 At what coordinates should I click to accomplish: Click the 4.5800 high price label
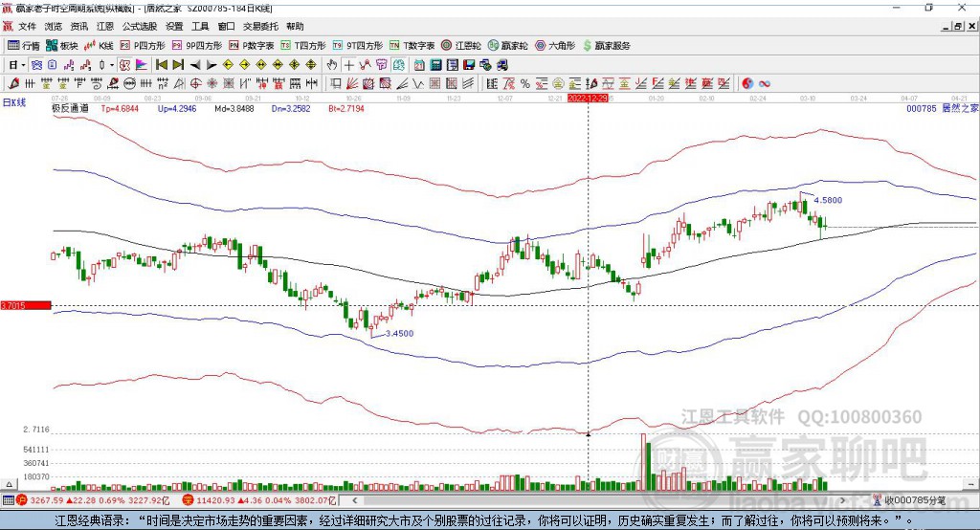(x=828, y=200)
